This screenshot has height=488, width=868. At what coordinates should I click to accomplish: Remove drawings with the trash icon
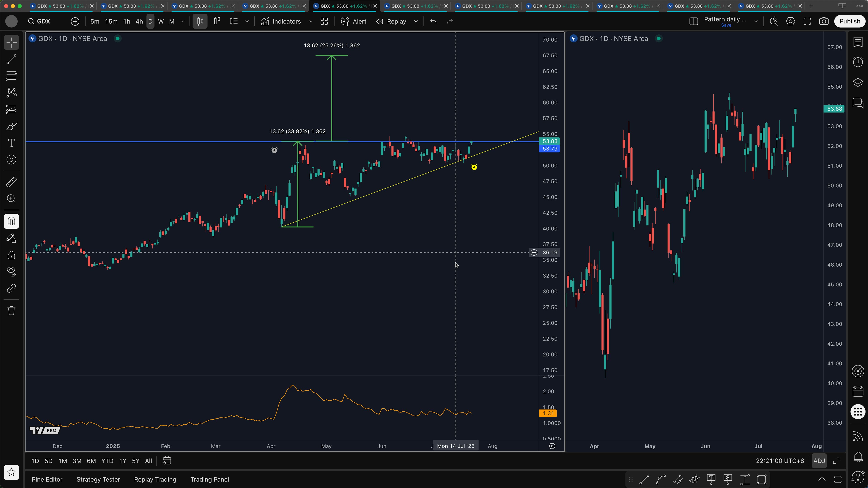click(x=12, y=310)
